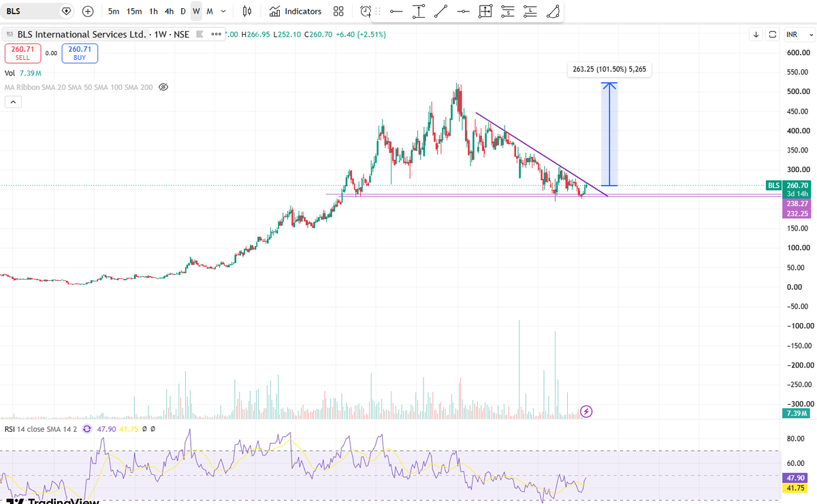Switch to the 5m timeframe

114,12
